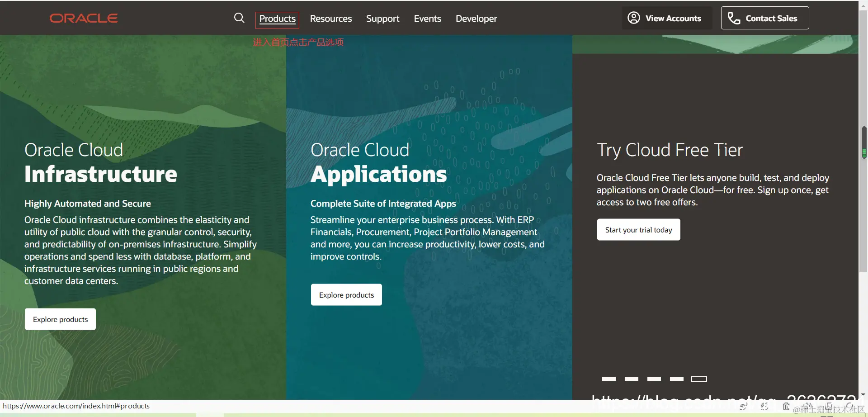Select the third carousel slide indicator
Viewport: 868px width, 417px height.
click(654, 379)
